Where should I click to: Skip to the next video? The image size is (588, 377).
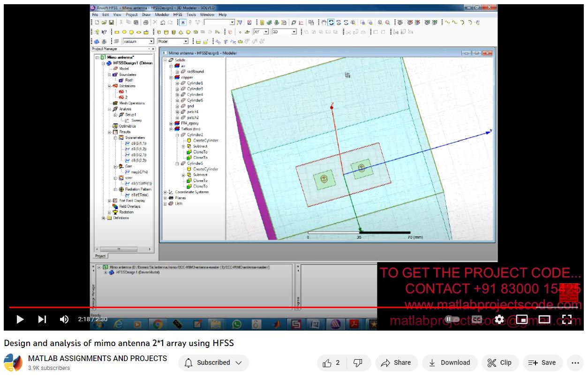point(42,319)
